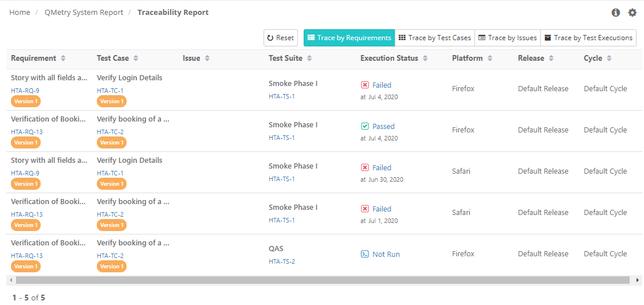644x305 pixels.
Task: Go to Home breadcrumb
Action: coord(19,13)
